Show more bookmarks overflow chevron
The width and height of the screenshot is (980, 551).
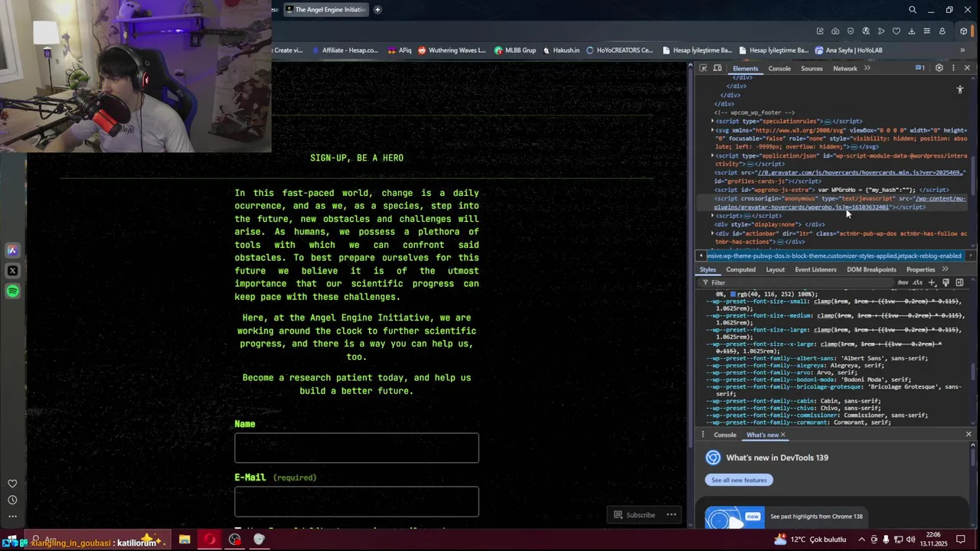(x=962, y=51)
